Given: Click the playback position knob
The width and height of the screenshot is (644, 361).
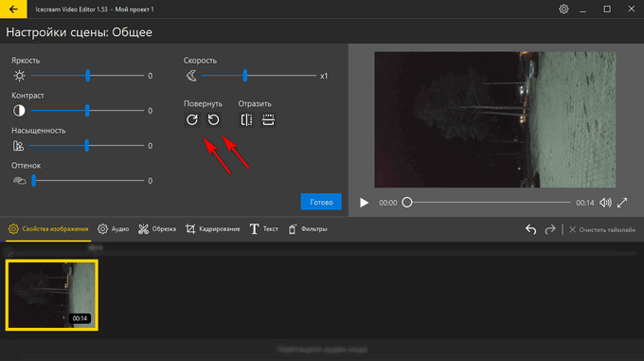Looking at the screenshot, I should click(407, 203).
